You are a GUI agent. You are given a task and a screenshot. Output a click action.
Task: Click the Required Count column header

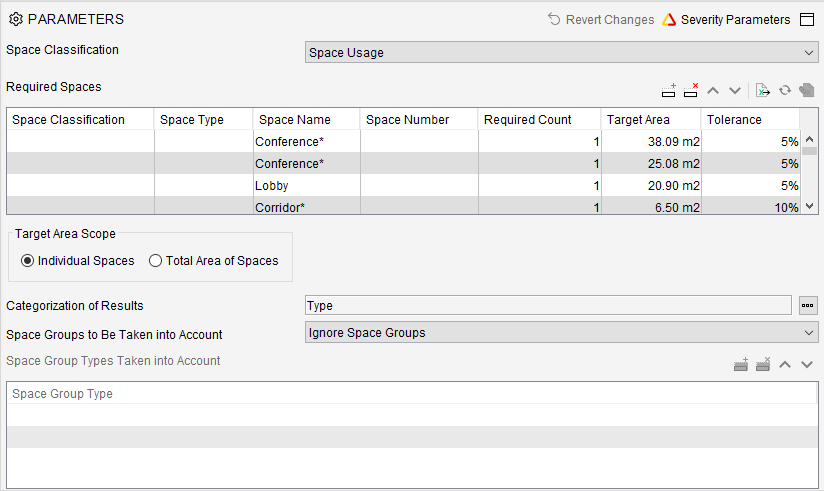point(539,120)
